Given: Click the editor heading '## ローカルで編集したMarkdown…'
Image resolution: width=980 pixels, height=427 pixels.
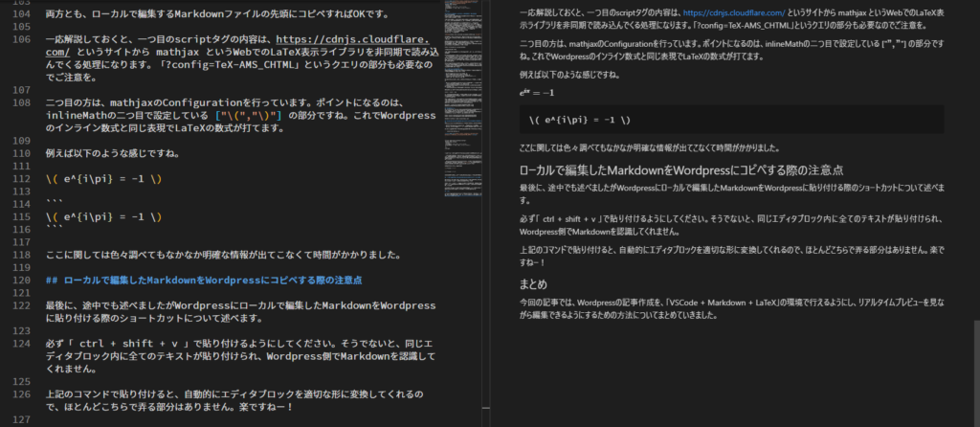Looking at the screenshot, I should 204,281.
